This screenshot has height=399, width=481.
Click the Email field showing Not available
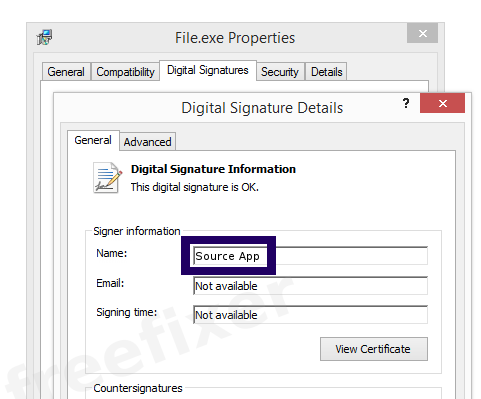[x=310, y=286]
